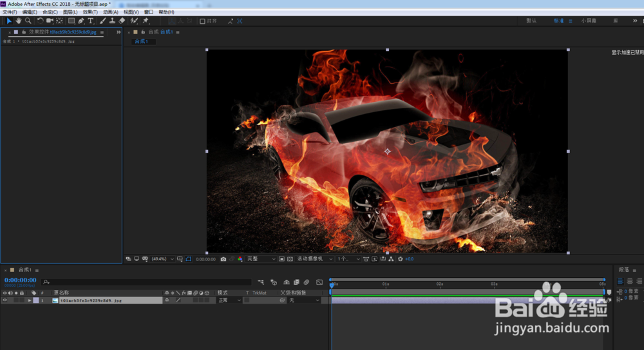Toggle the Draft 3D cube icon

(x=274, y=282)
